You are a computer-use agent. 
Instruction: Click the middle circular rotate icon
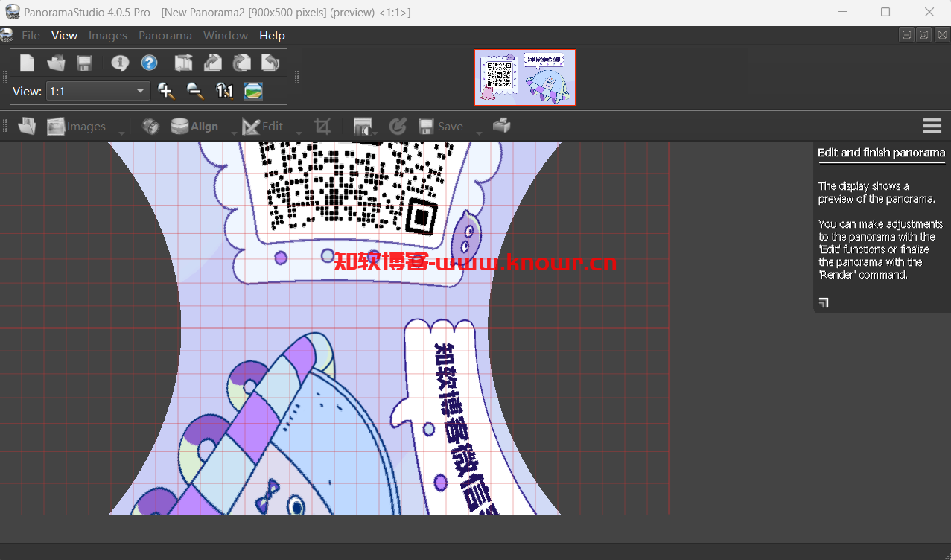242,63
